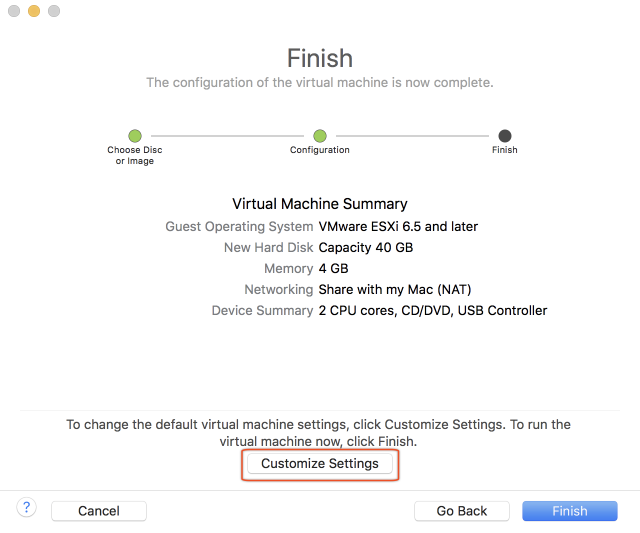Click the yellow minimize window button
This screenshot has width=640, height=533.
tap(34, 11)
